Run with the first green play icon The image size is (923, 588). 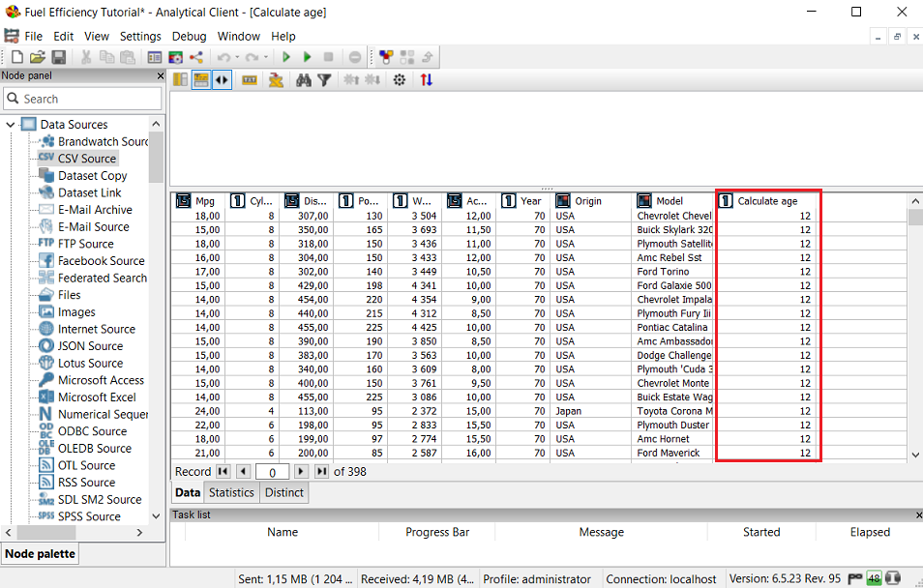287,58
